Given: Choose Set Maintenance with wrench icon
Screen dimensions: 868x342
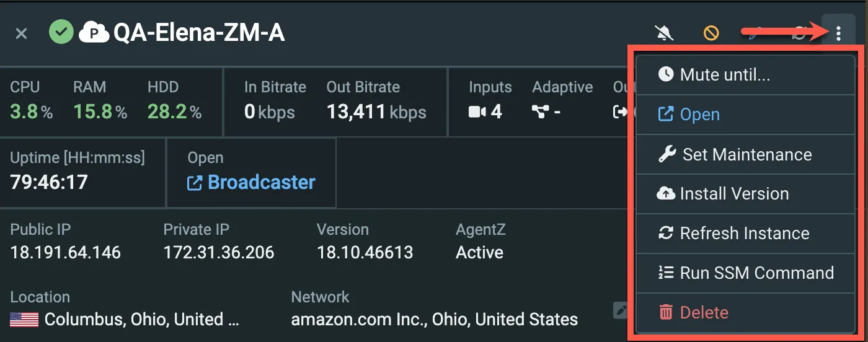Looking at the screenshot, I should 746,154.
